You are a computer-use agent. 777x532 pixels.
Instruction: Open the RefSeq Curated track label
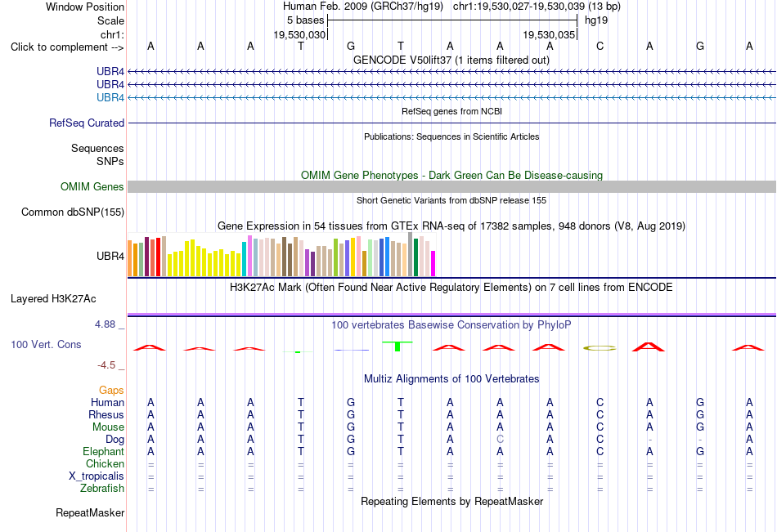click(86, 123)
